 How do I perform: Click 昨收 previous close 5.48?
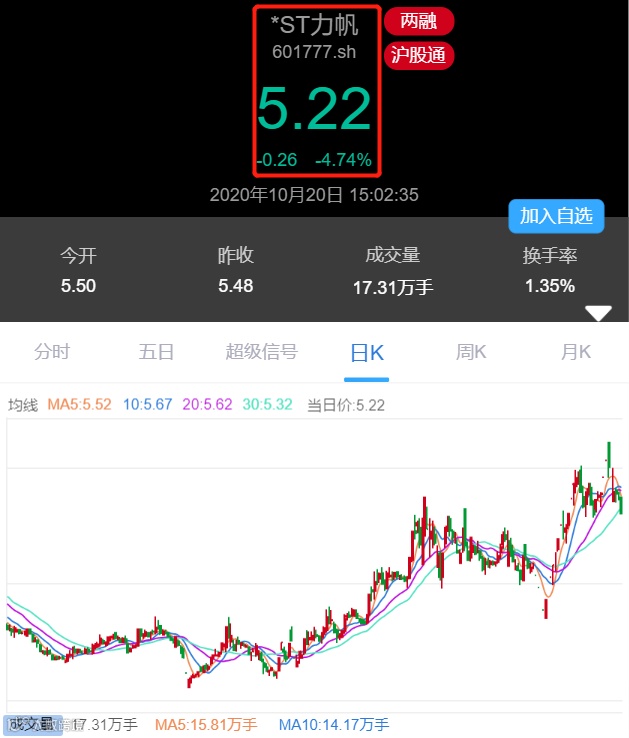coord(235,286)
